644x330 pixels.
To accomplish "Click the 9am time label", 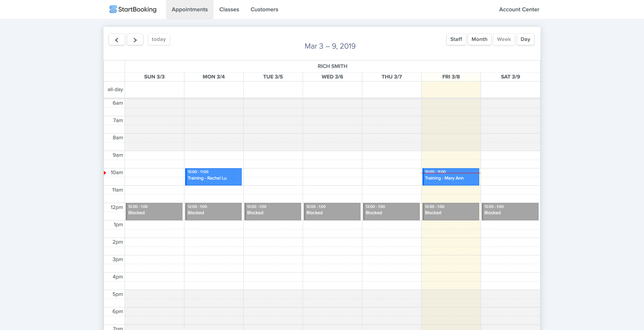I will coord(118,155).
